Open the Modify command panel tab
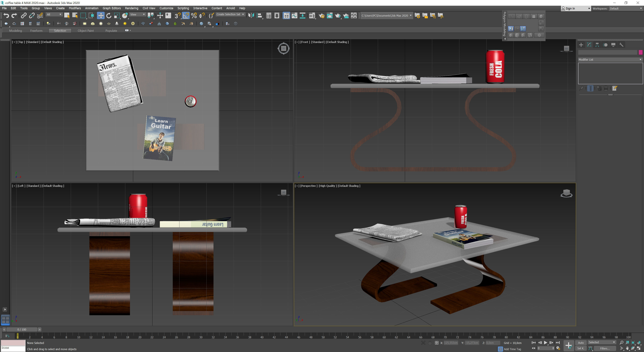This screenshot has width=644, height=352. coord(589,45)
